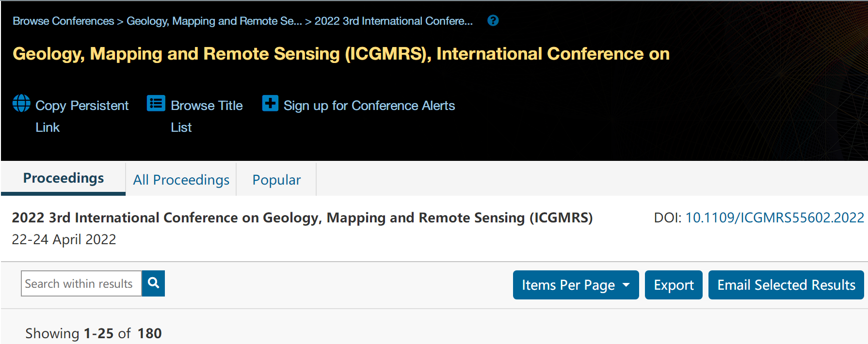868x344 pixels.
Task: Click the Email Selected Results button
Action: click(x=786, y=285)
